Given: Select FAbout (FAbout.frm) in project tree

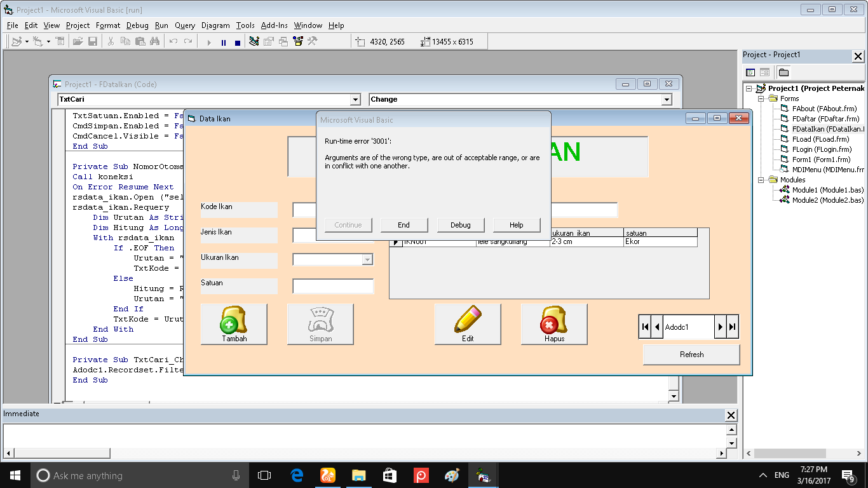Looking at the screenshot, I should tap(825, 109).
